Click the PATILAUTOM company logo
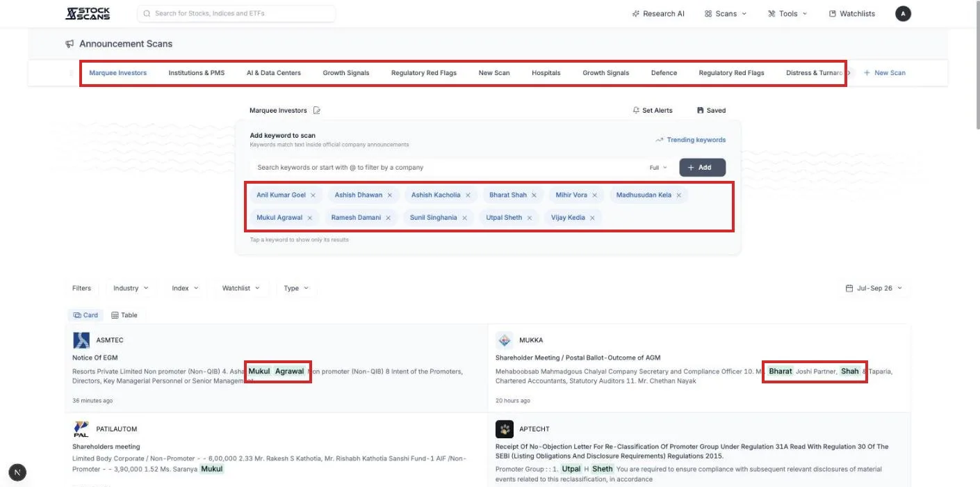 tap(81, 429)
